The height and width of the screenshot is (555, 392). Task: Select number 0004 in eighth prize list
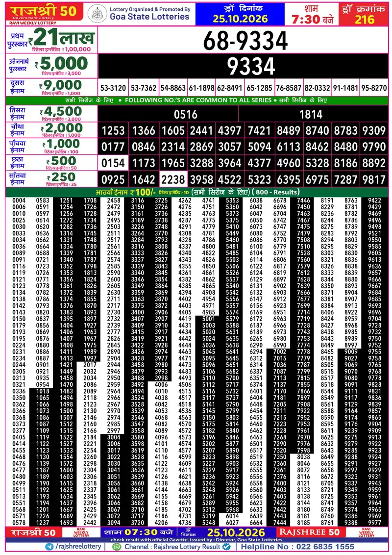[x=19, y=201]
